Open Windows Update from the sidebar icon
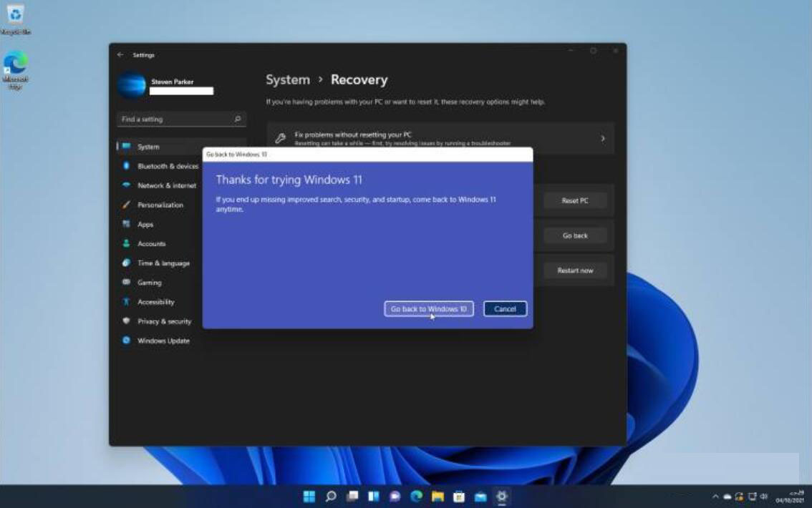812x508 pixels. pyautogui.click(x=127, y=341)
